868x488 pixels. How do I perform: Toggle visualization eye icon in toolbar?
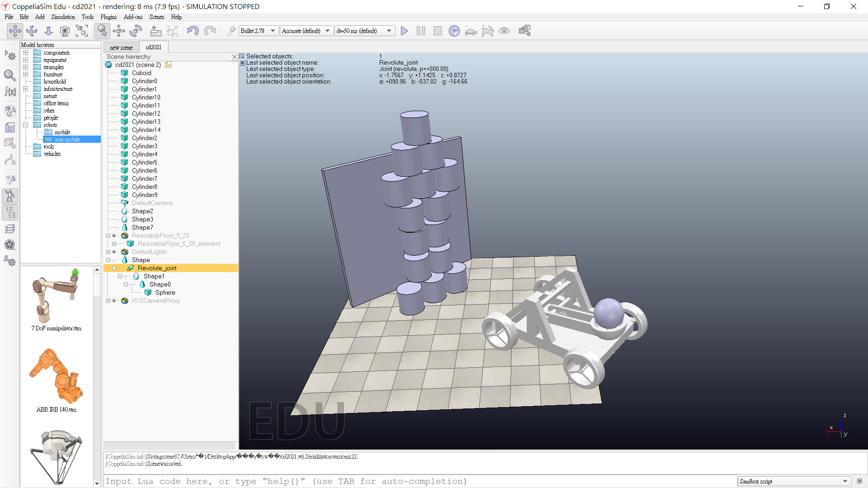504,31
